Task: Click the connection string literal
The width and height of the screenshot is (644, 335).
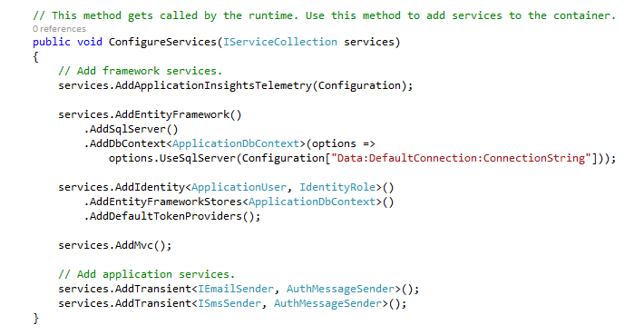Action: 461,158
